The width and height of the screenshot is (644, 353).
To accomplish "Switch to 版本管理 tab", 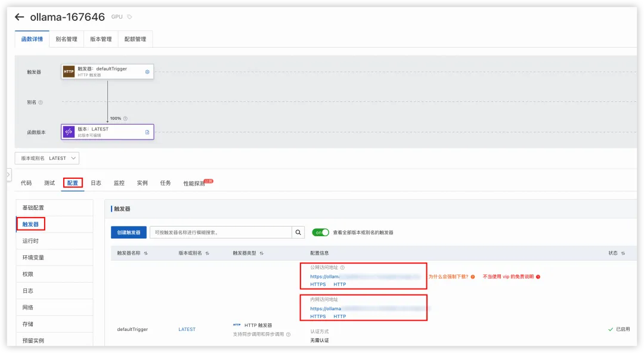I will pos(101,39).
